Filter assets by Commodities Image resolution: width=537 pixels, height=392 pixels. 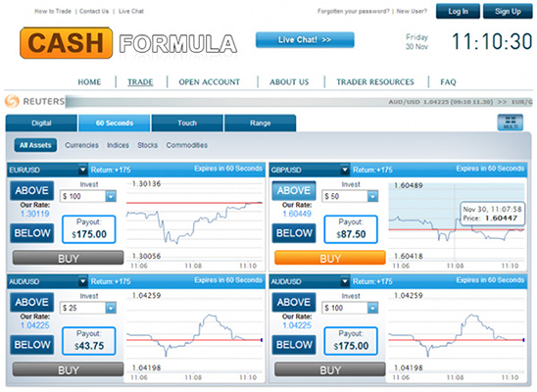click(186, 145)
